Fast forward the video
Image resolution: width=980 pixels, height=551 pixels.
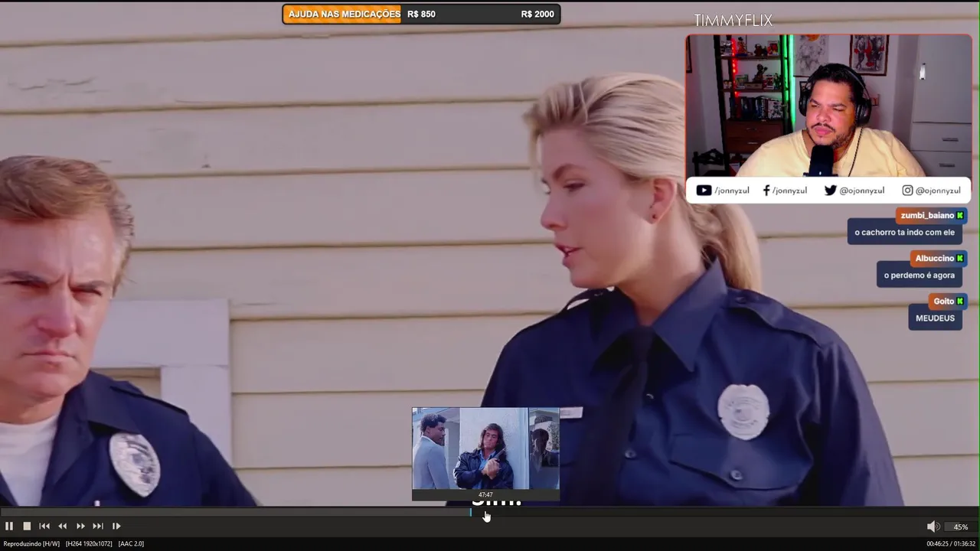point(80,526)
